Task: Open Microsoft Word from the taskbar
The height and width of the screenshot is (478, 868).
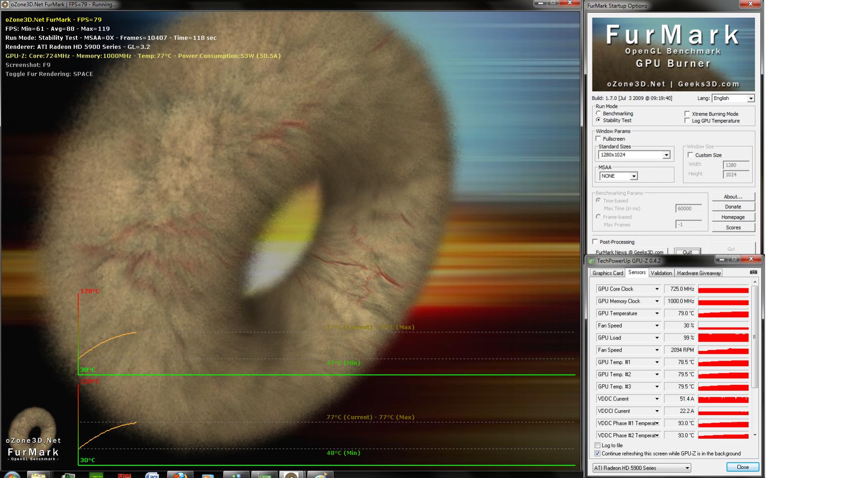Action: tap(152, 475)
